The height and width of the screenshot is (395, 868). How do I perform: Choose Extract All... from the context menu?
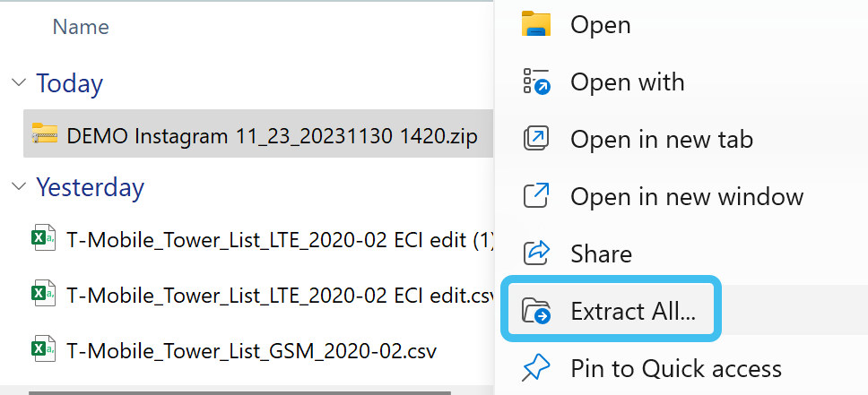[x=633, y=311]
